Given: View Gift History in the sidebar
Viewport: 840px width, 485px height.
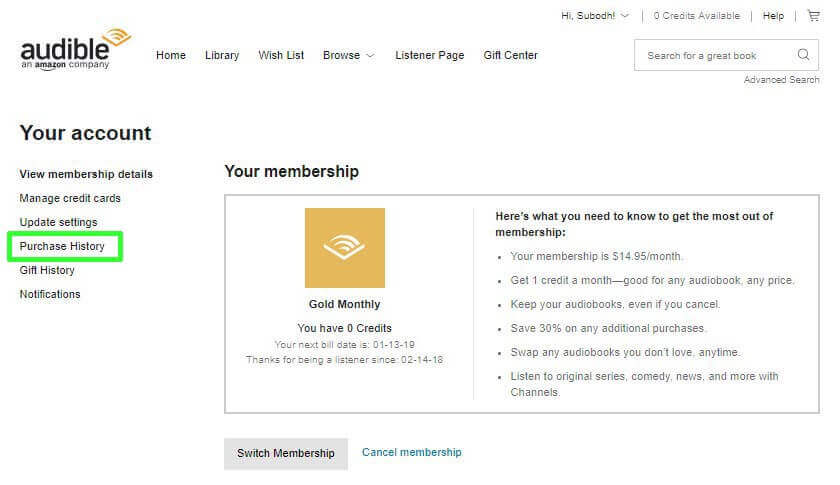Looking at the screenshot, I should tap(47, 270).
